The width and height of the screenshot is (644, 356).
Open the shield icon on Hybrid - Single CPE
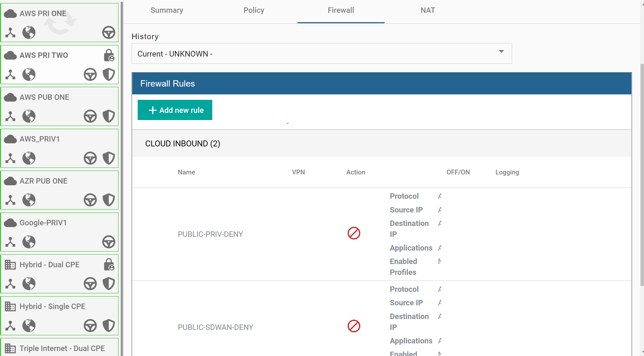tap(109, 326)
